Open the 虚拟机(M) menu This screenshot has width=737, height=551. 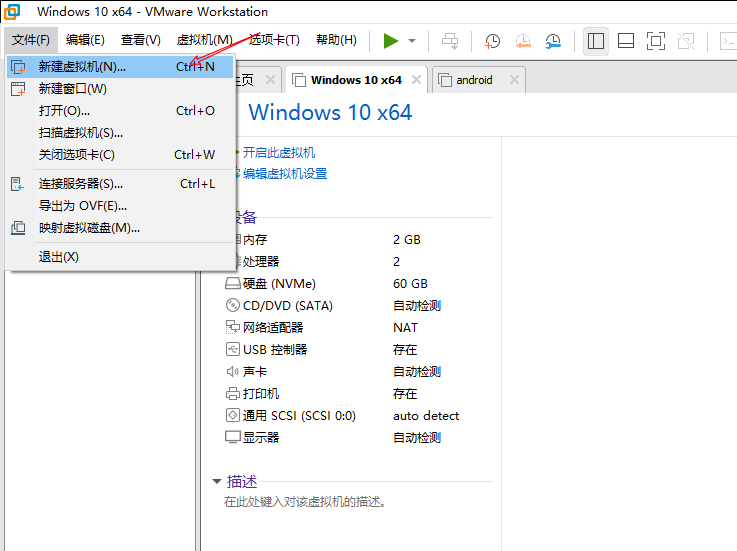click(204, 40)
